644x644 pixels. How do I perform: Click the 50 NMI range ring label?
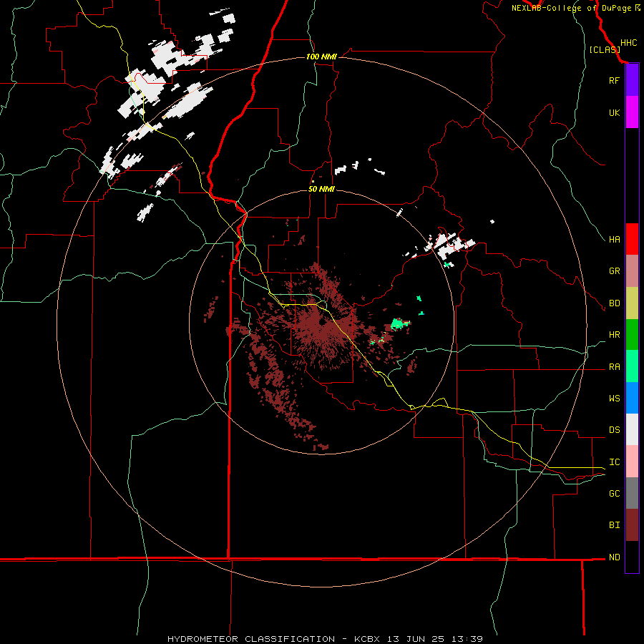tap(321, 189)
